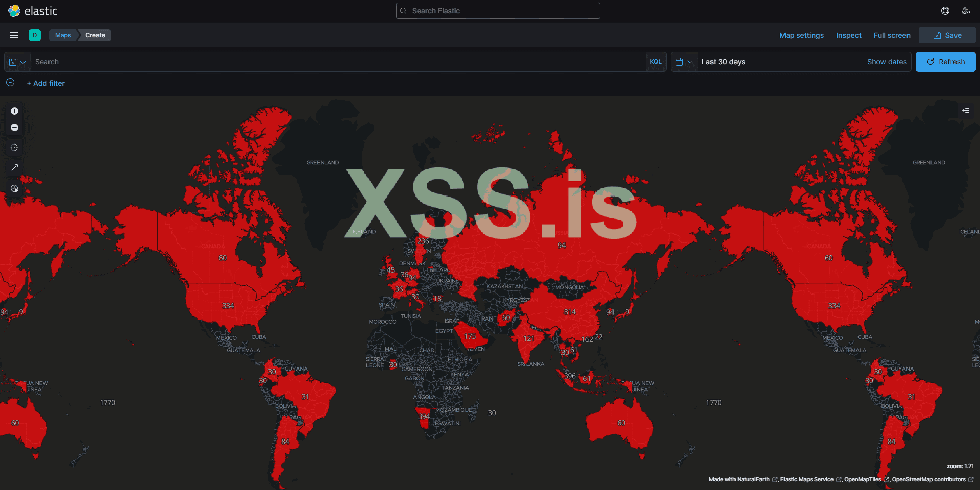Switch query language via KQL button
980x490 pixels.
click(656, 62)
